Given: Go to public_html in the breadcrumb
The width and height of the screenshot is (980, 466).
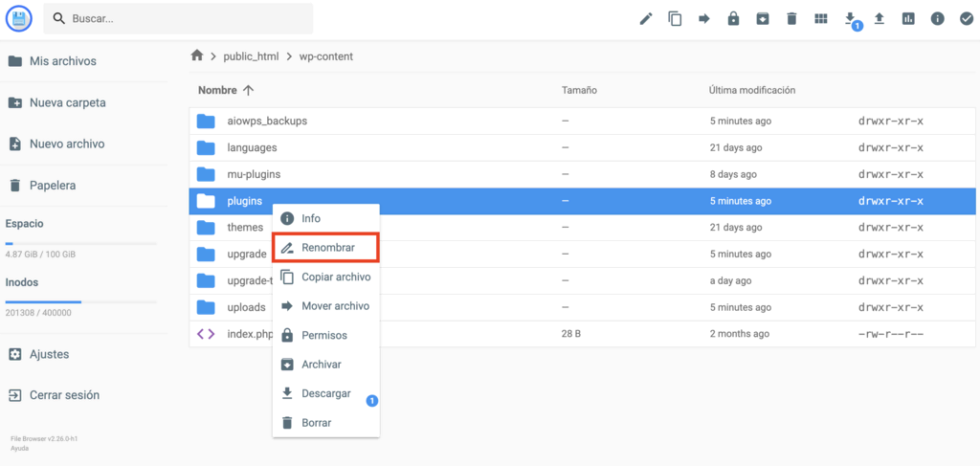Looking at the screenshot, I should coord(251,56).
